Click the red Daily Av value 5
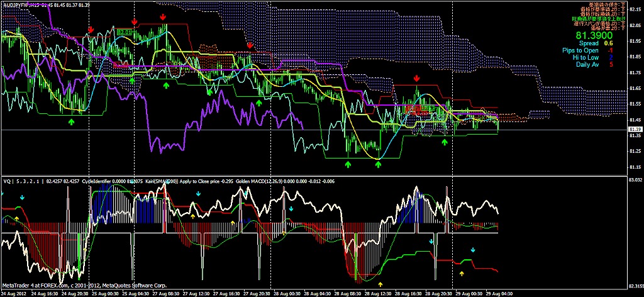The image size is (644, 297). (612, 64)
